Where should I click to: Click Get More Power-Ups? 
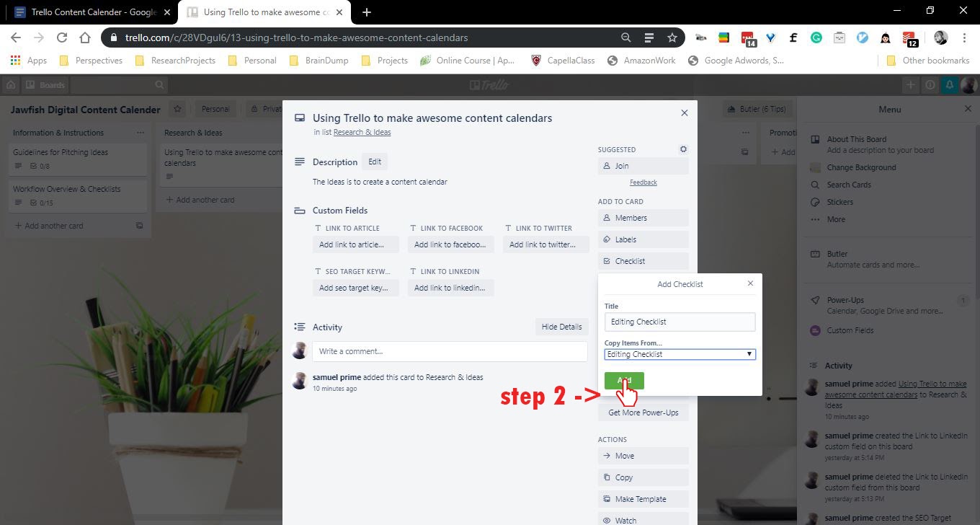[643, 412]
